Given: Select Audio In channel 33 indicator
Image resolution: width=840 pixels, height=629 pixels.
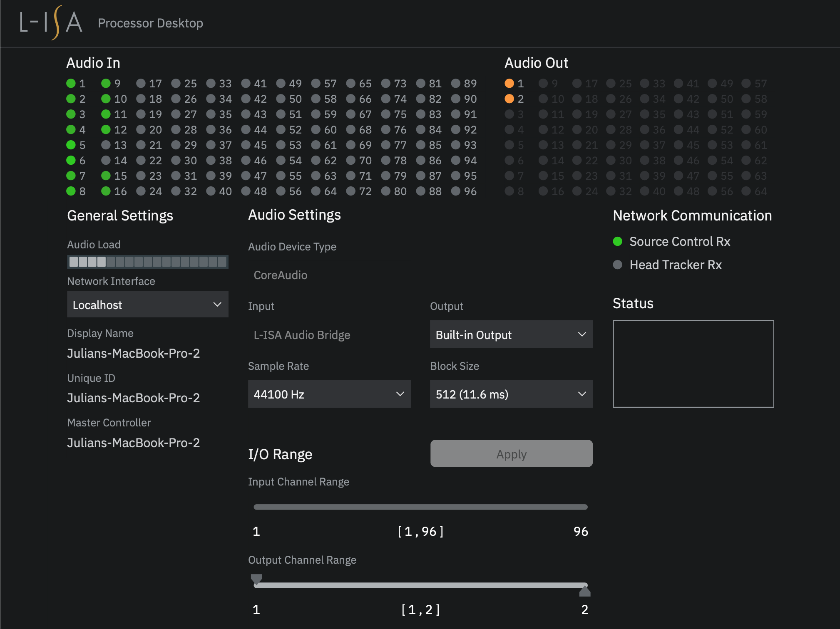Looking at the screenshot, I should 211,84.
